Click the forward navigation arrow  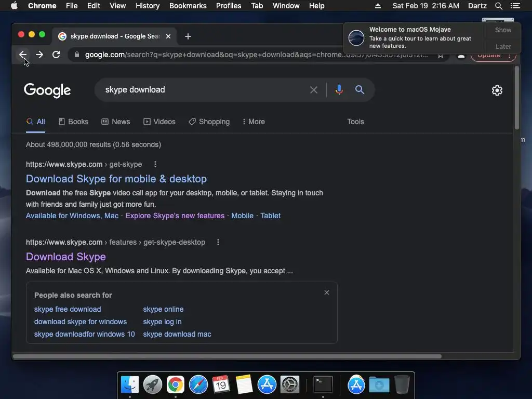coord(39,54)
